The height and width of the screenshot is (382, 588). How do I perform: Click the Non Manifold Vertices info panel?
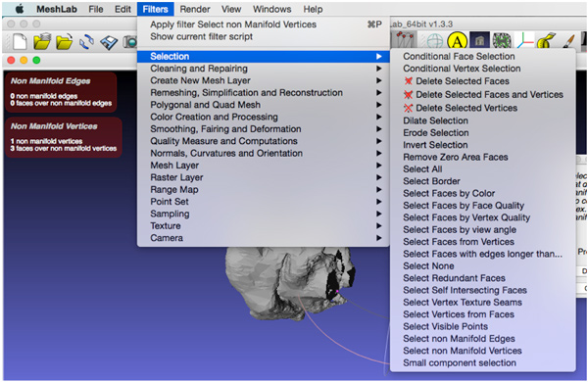click(64, 137)
